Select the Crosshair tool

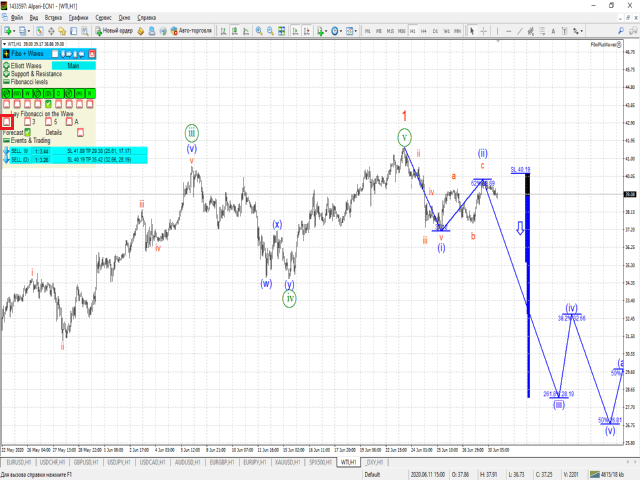click(483, 31)
